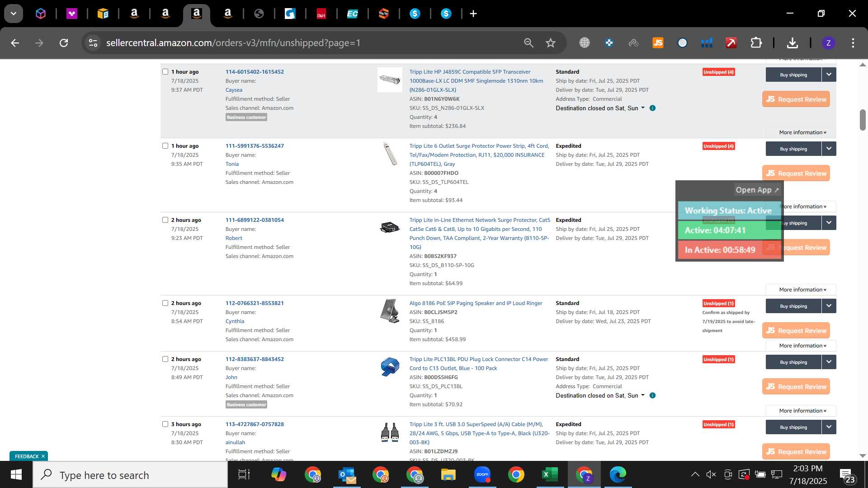
Task: Select checkbox for order 113-4727867-0757828
Action: [165, 424]
